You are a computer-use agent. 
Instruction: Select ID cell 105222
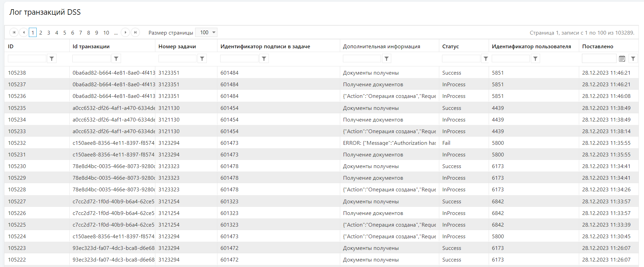pyautogui.click(x=17, y=259)
